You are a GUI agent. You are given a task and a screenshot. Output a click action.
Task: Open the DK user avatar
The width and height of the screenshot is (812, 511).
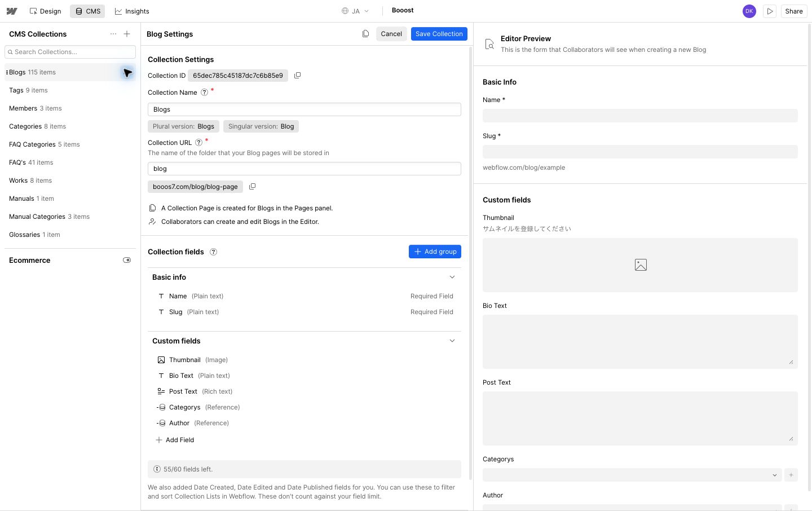749,11
